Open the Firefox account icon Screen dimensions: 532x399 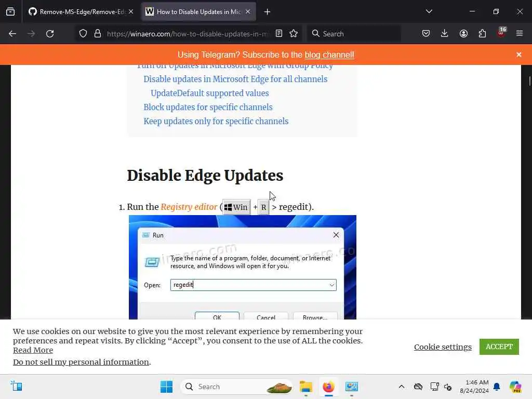[x=463, y=34]
